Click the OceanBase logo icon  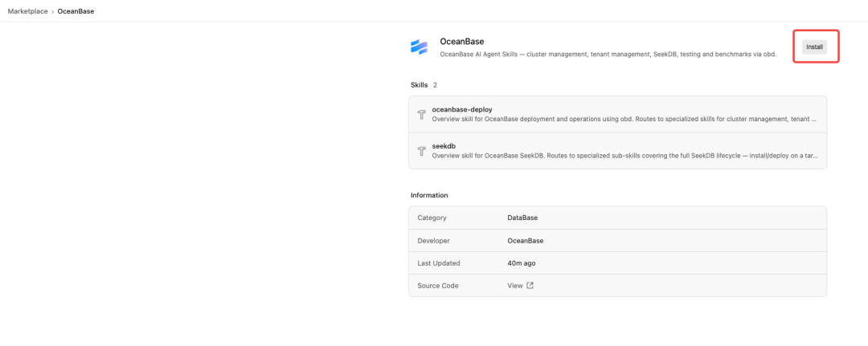419,47
